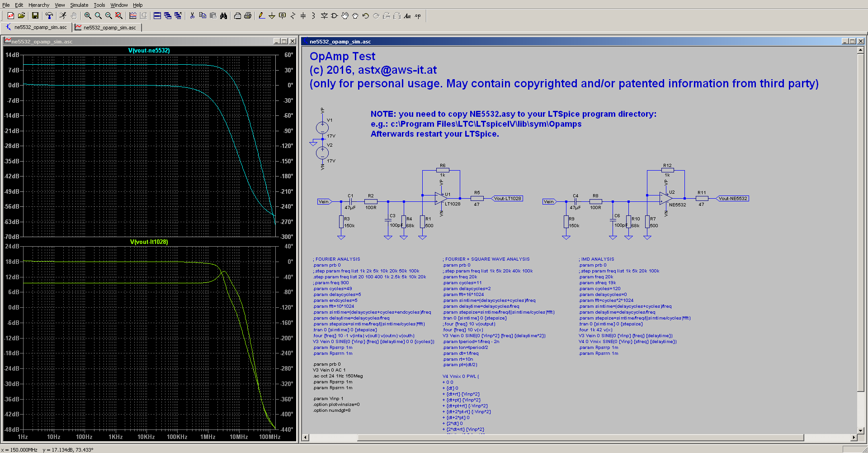The width and height of the screenshot is (868, 453).
Task: Open the Tools menu
Action: click(x=99, y=5)
